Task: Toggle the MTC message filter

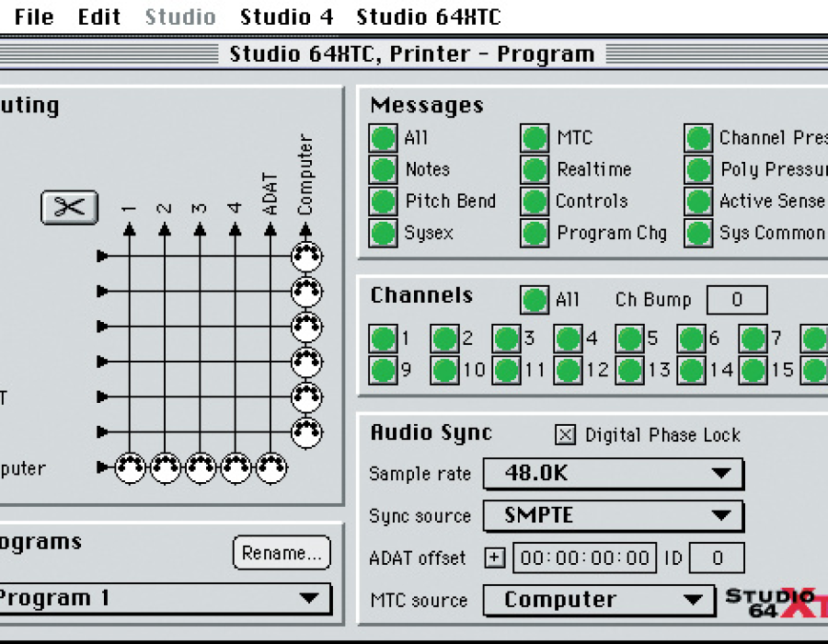Action: [x=535, y=138]
